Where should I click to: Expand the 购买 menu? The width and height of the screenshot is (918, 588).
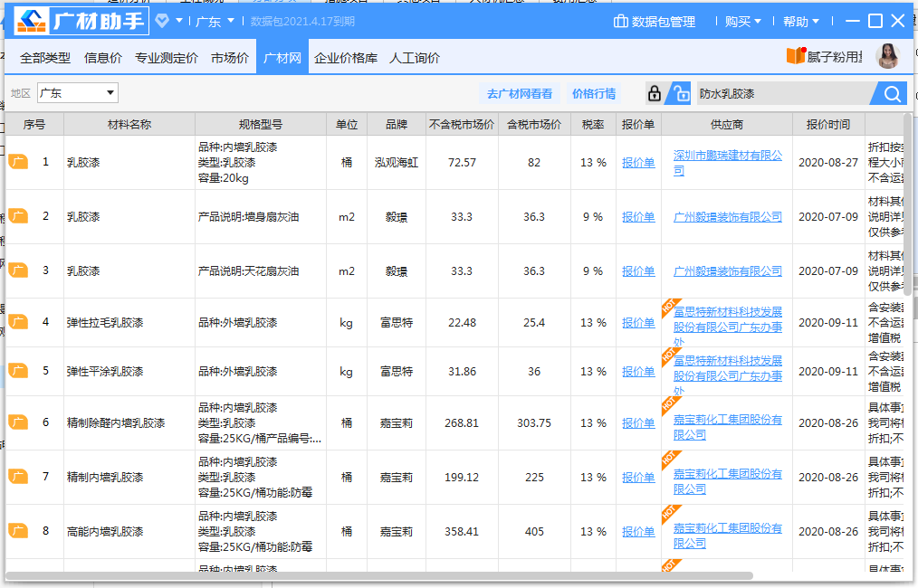pos(743,22)
